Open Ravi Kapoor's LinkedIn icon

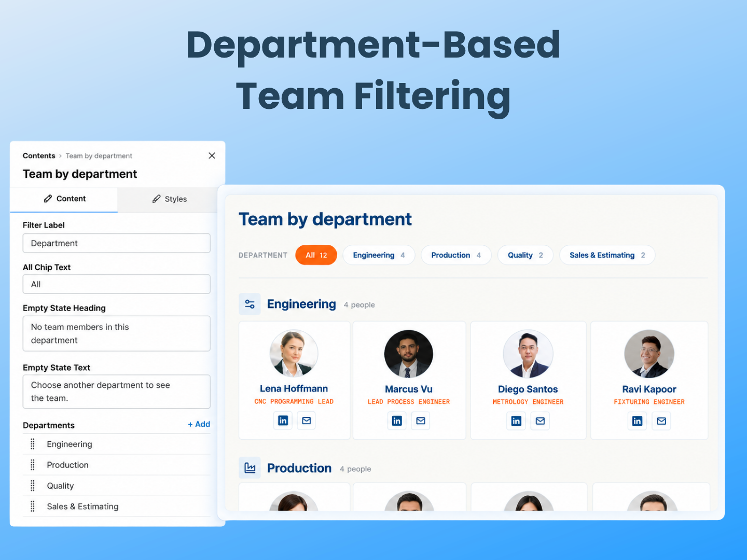pyautogui.click(x=638, y=421)
